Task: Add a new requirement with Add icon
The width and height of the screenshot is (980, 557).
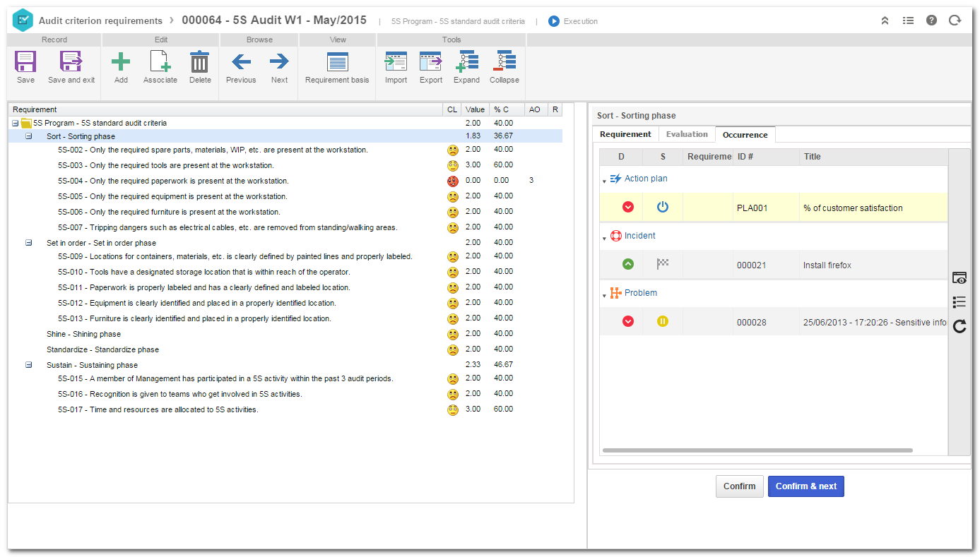Action: (x=121, y=62)
